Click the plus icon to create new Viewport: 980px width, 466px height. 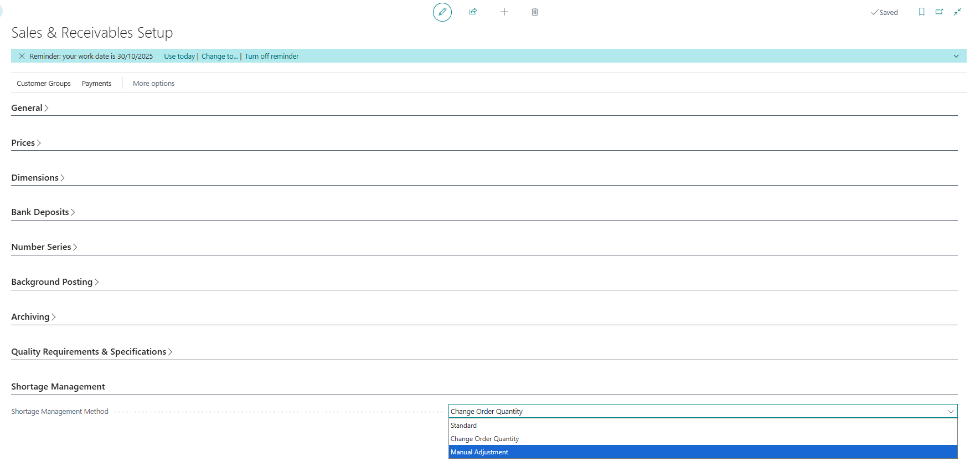click(504, 12)
